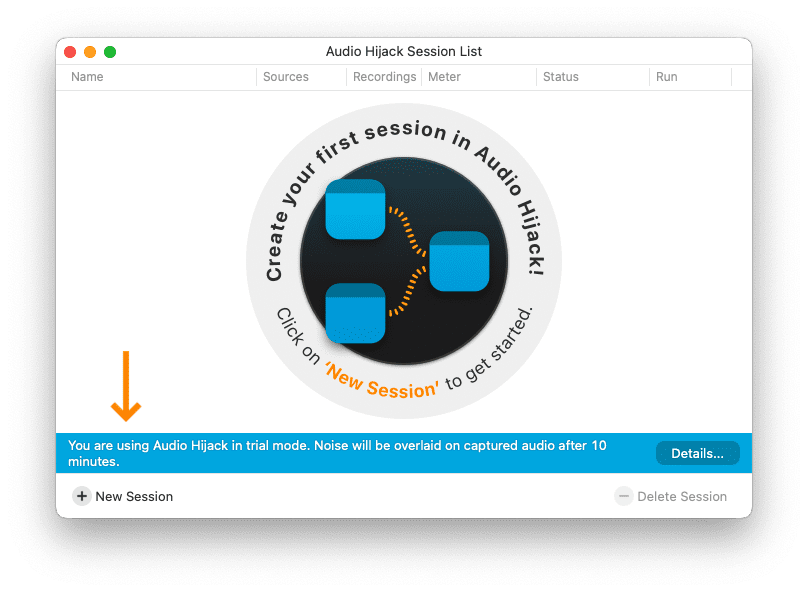Image resolution: width=808 pixels, height=592 pixels.
Task: Click the Status column header
Action: pyautogui.click(x=561, y=77)
